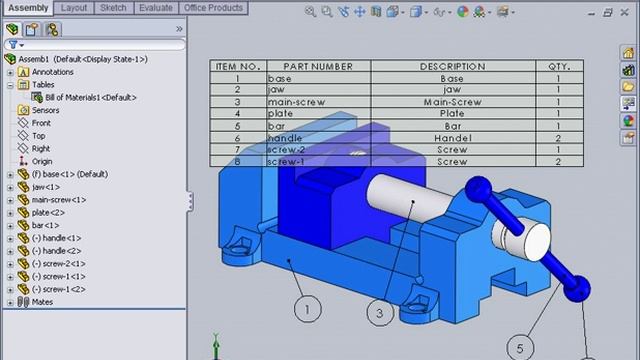Click the Display Style icon
The height and width of the screenshot is (360, 640).
click(416, 12)
